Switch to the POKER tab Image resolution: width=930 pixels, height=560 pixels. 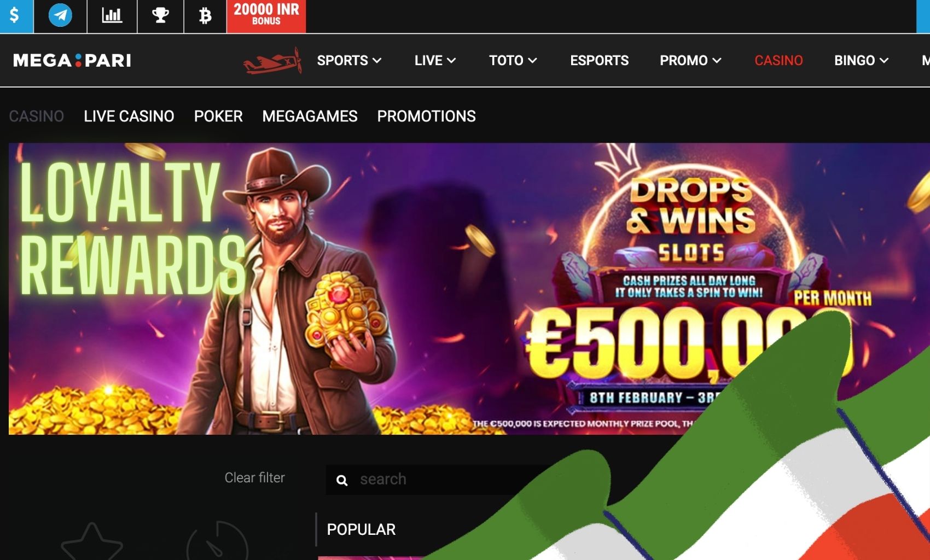point(218,116)
